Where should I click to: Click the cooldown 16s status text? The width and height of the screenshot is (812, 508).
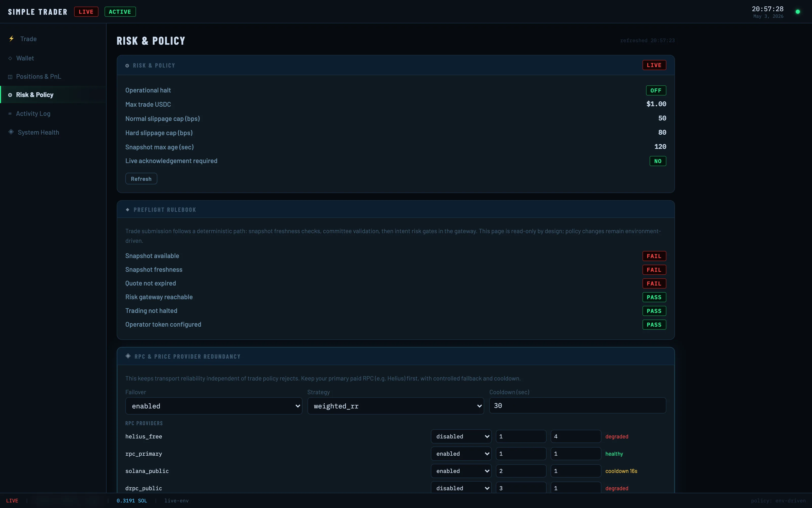(x=621, y=471)
